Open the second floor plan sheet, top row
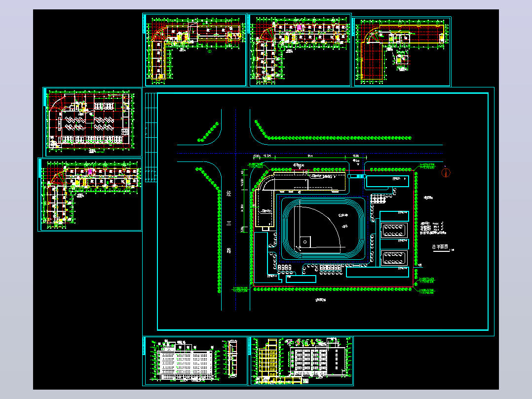 [300, 50]
